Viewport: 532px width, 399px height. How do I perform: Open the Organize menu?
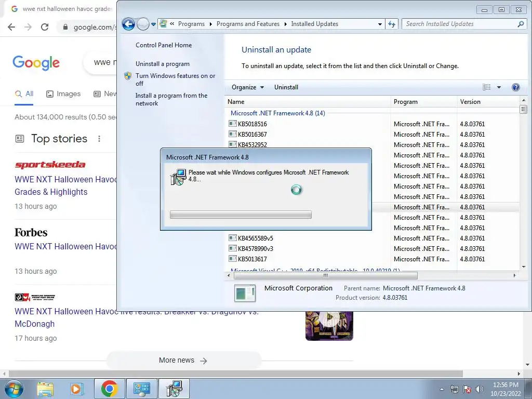pos(248,87)
